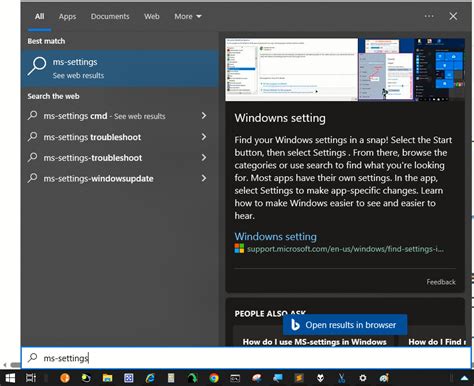This screenshot has width=474, height=386.
Task: Expand the More filter dropdown
Action: 188,16
